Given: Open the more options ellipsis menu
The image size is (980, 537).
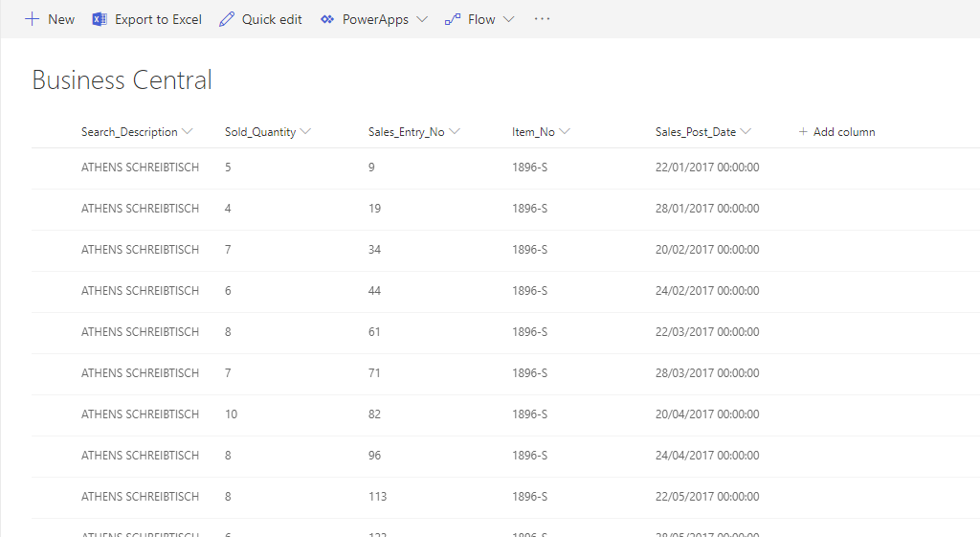Looking at the screenshot, I should pyautogui.click(x=543, y=19).
